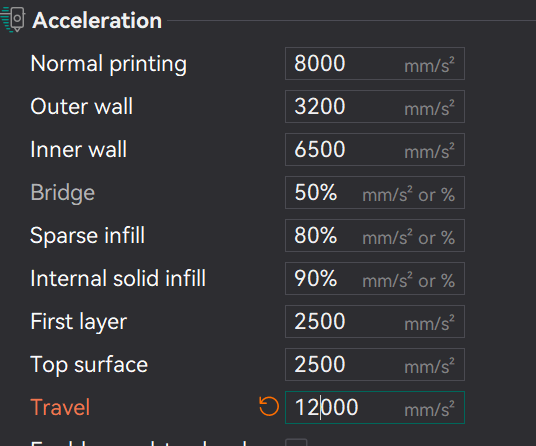Screen dimensions: 536x446
Task: Focus the Normal printing acceleration field
Action: click(x=375, y=64)
